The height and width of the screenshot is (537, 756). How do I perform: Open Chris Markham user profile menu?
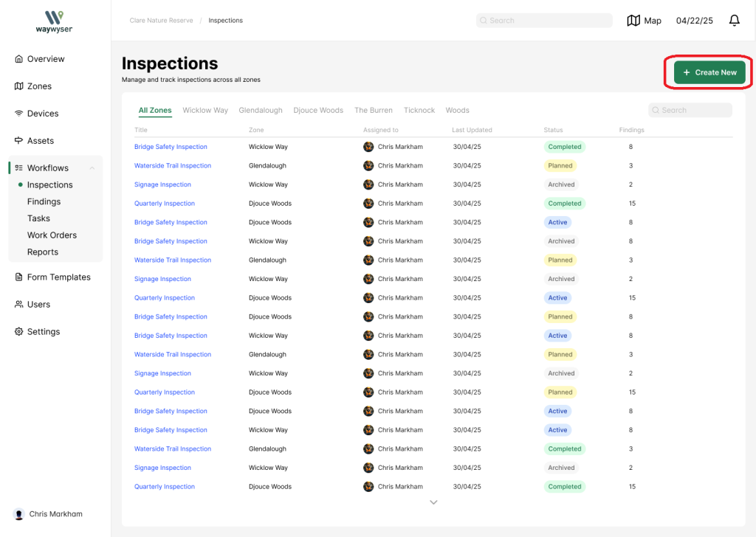pos(49,514)
